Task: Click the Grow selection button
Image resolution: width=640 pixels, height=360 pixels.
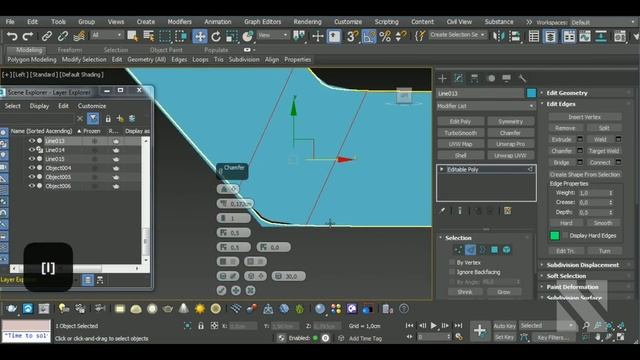Action: tap(503, 292)
